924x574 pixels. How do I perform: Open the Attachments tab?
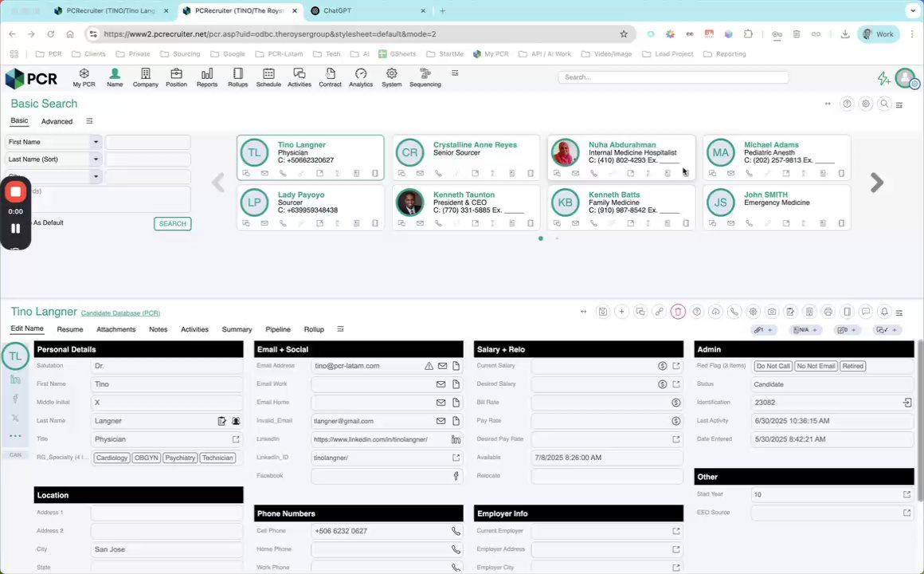coord(115,329)
